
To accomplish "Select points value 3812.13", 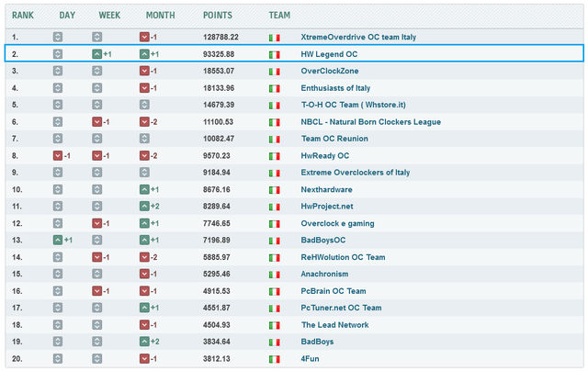I will tap(217, 359).
